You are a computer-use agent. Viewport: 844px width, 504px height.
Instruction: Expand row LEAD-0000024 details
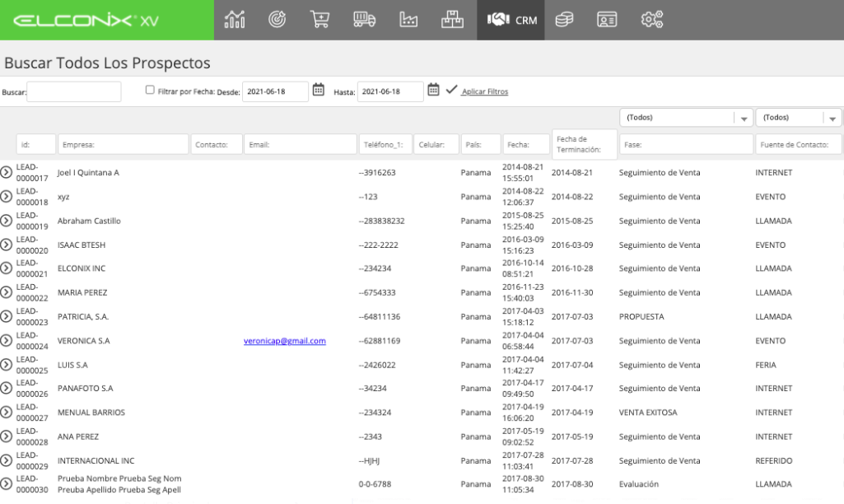click(6, 340)
